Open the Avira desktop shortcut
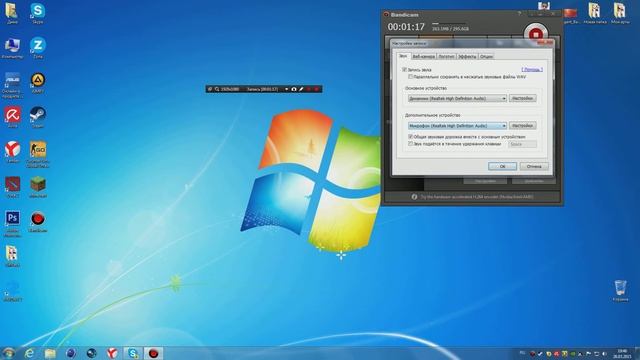 (x=12, y=118)
